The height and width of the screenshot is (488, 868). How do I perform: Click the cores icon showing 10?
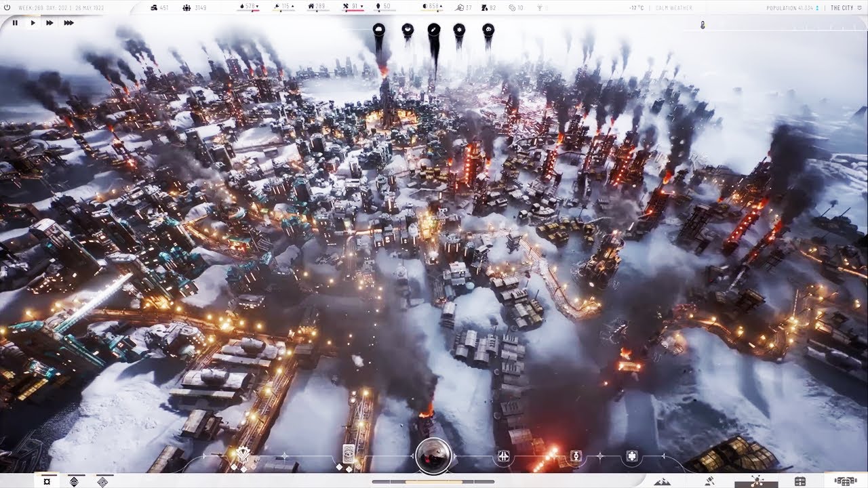511,7
